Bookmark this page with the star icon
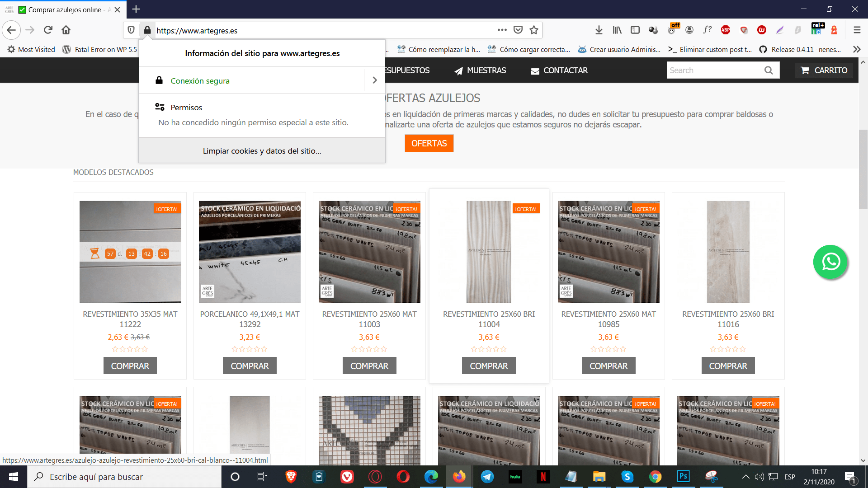This screenshot has height=488, width=868. click(x=534, y=30)
